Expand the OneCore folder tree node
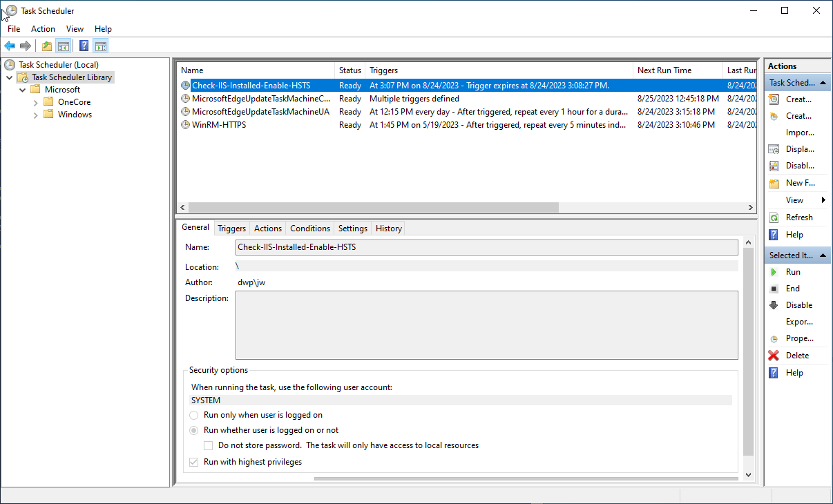The width and height of the screenshot is (833, 504). click(x=36, y=102)
